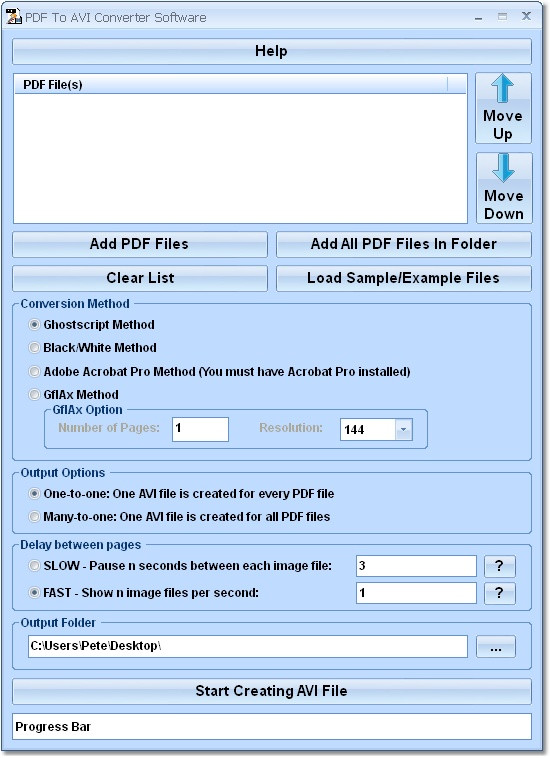The image size is (550, 758).
Task: Select GflAx Method radio button
Action: 34,395
